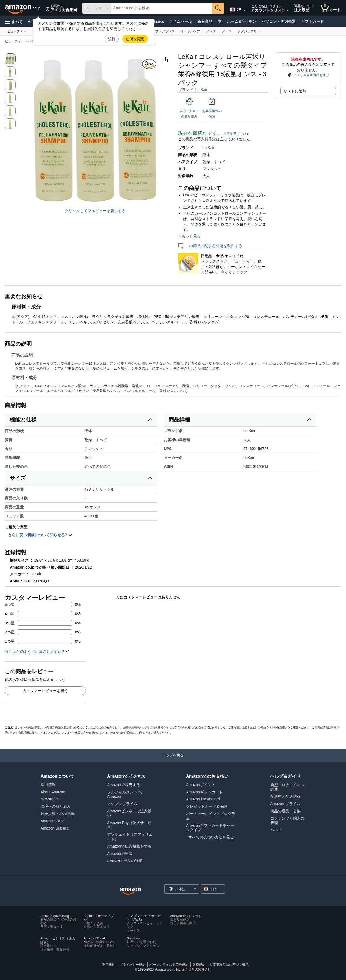Viewport: 346px width, 980px height.
Task: Open the Amazonポイント footer link
Action: (x=200, y=784)
